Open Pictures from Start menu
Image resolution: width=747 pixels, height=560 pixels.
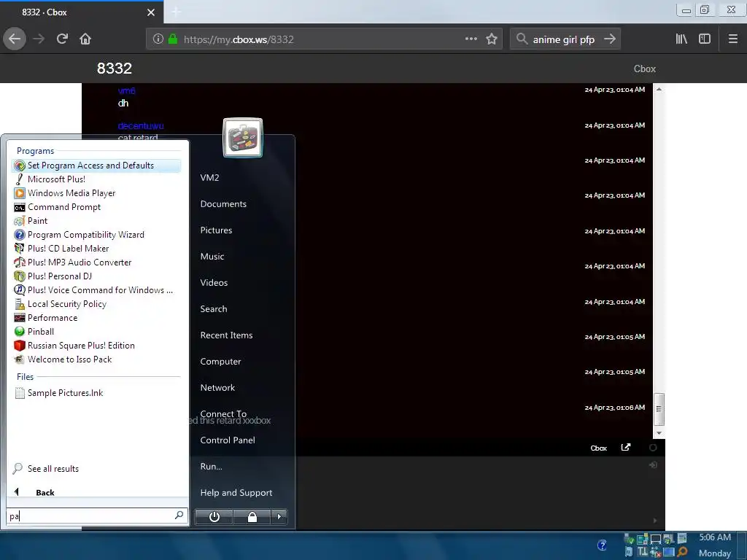(x=216, y=230)
